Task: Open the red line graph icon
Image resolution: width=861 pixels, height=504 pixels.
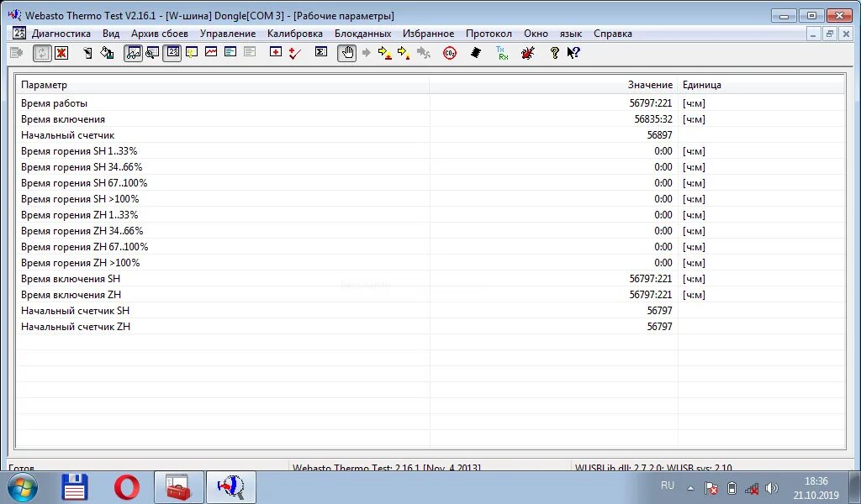Action: click(211, 52)
